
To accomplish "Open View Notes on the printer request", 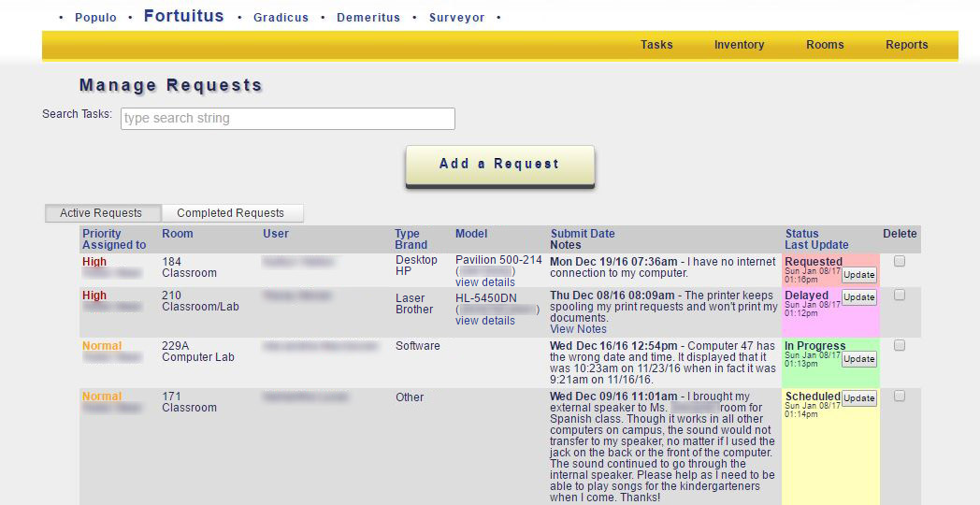I will 578,329.
